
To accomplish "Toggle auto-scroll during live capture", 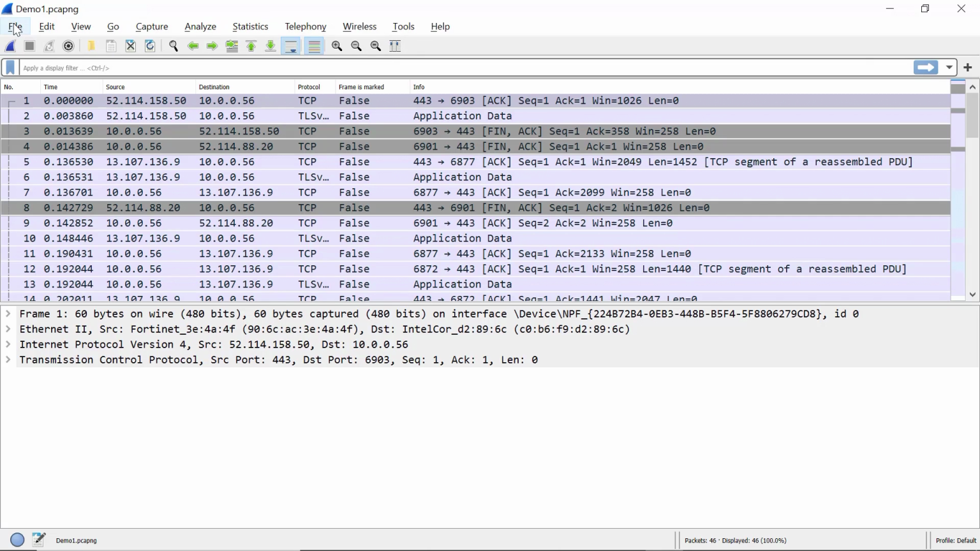I will coord(291,46).
